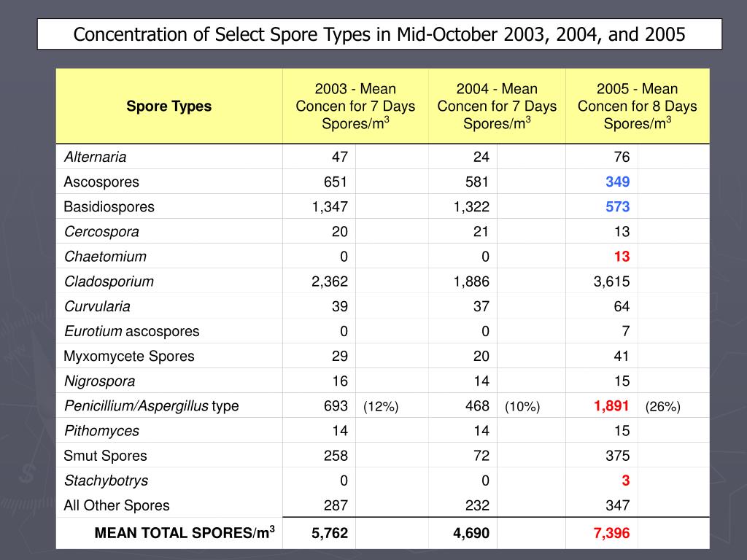Screen dimensions: 747x560
Task: Click the blue Ascospores value '349'
Action: coord(618,182)
